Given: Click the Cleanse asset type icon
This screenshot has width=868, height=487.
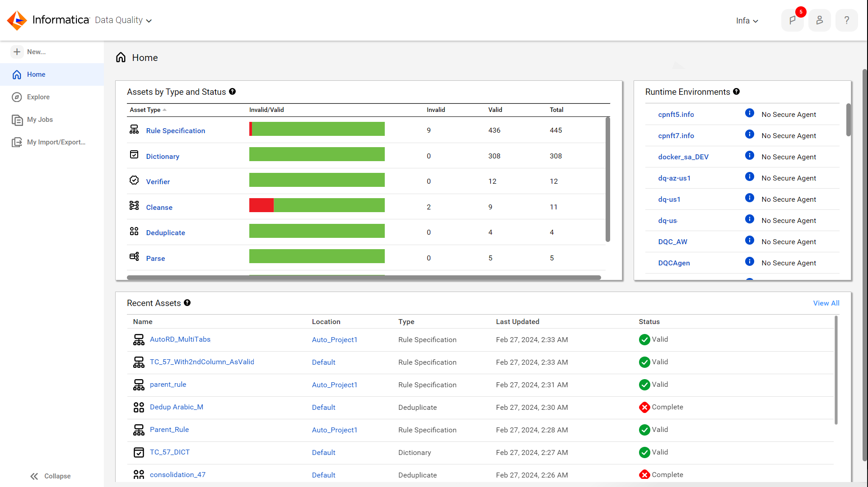Looking at the screenshot, I should click(x=134, y=206).
